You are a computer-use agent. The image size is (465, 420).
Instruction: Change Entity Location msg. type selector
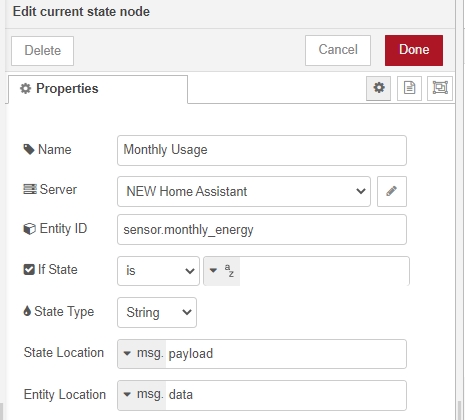pyautogui.click(x=142, y=395)
